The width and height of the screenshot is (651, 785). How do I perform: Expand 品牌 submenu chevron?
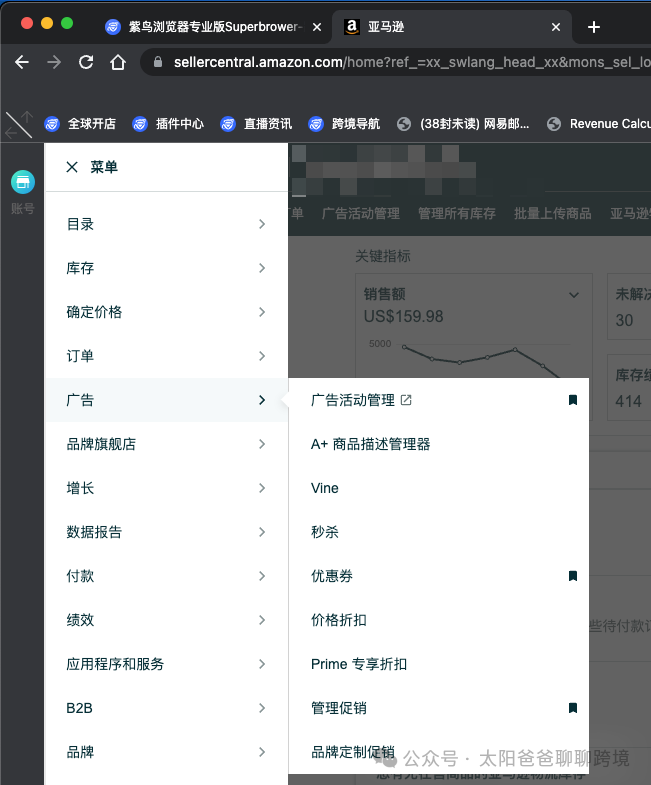(262, 752)
